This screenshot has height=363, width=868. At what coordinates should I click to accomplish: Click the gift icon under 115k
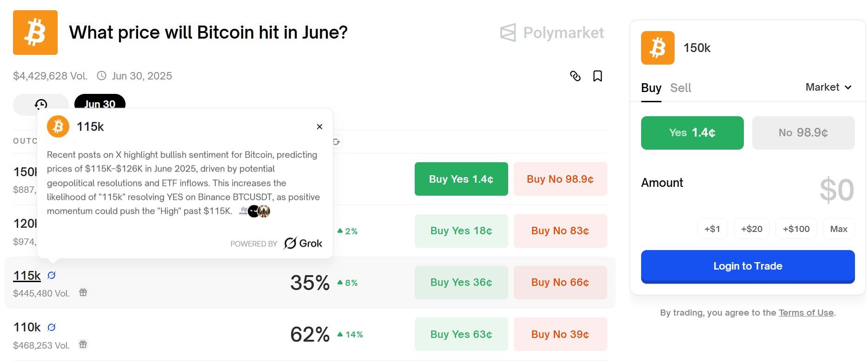tap(83, 292)
